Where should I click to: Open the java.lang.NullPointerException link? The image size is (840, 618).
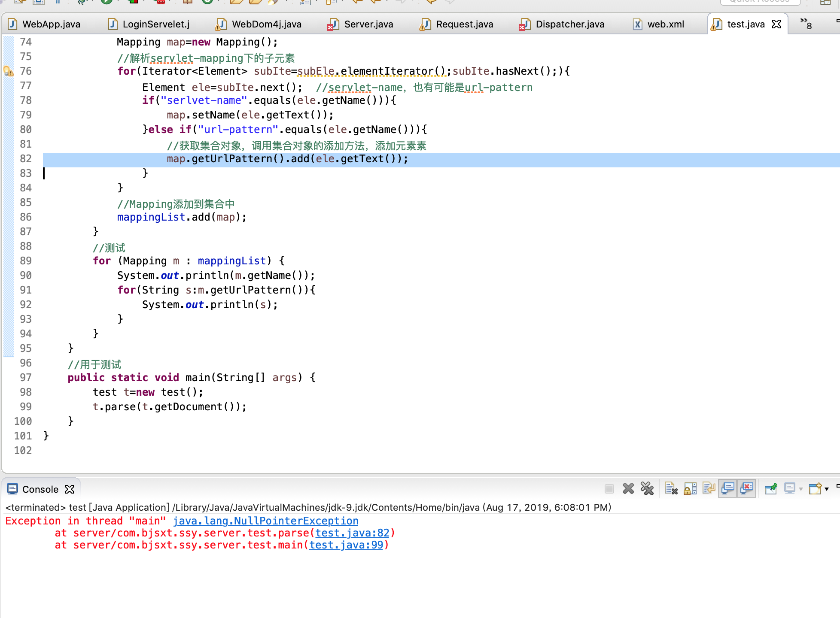[265, 521]
